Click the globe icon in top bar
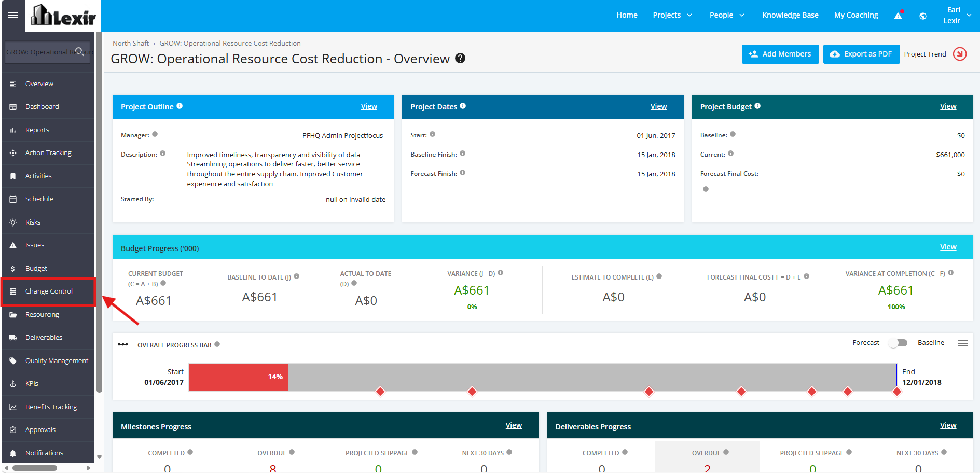 [923, 16]
